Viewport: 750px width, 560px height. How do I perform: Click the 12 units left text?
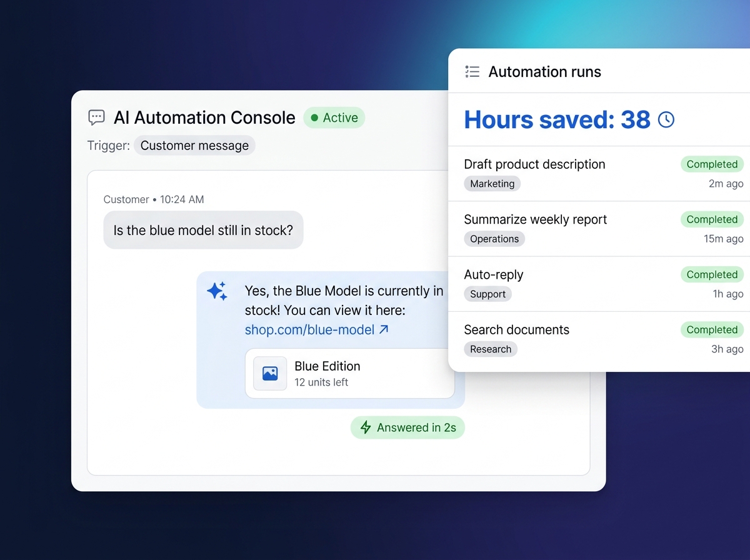(321, 382)
